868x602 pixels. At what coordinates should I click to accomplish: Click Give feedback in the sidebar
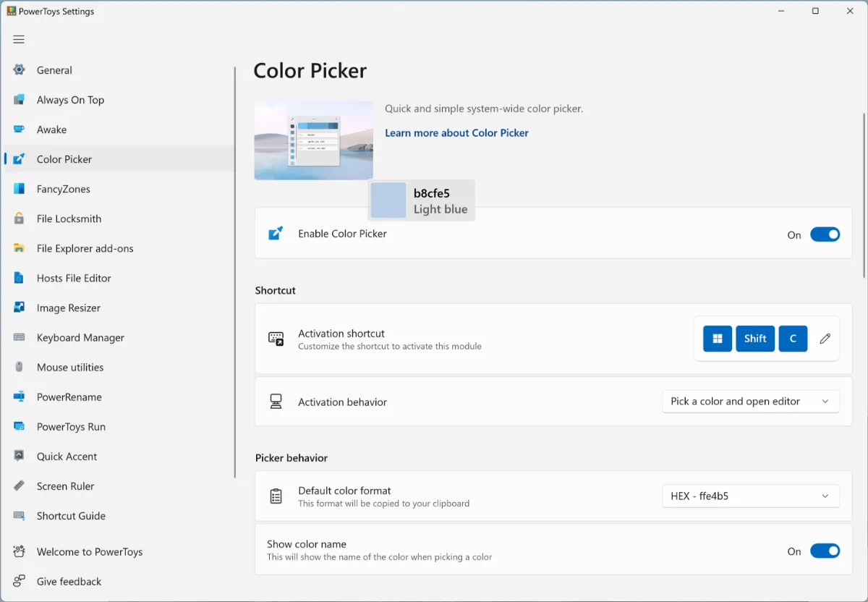69,582
